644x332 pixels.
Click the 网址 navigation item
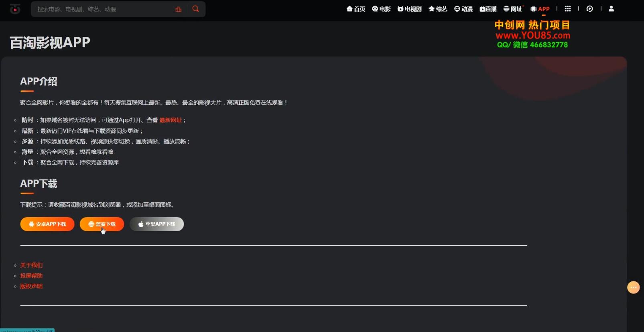(513, 9)
